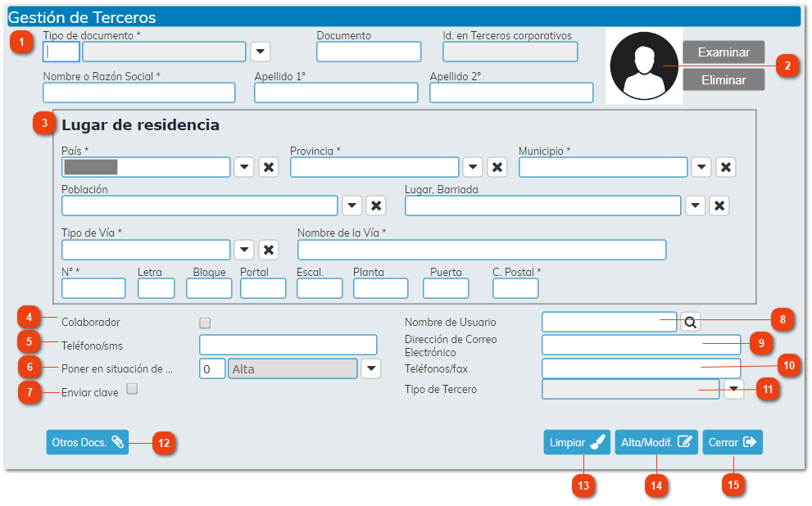Search for a Nombre de Usuario with the magnifier
The image size is (812, 506).
point(689,321)
